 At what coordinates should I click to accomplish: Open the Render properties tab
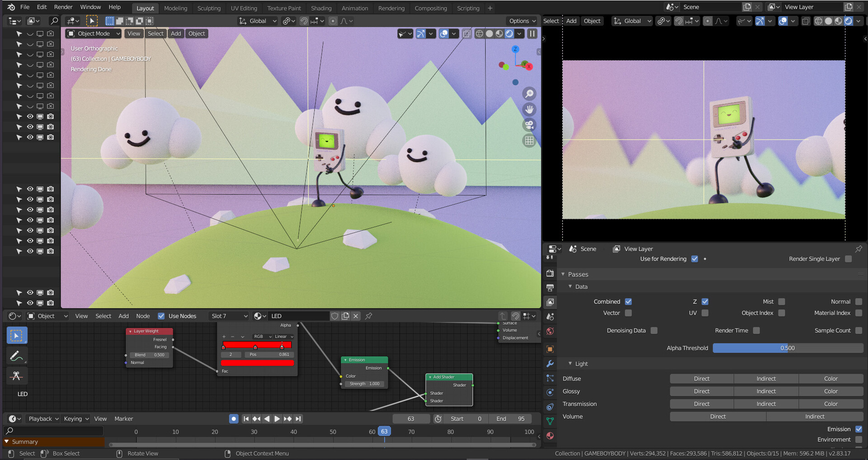tap(550, 273)
